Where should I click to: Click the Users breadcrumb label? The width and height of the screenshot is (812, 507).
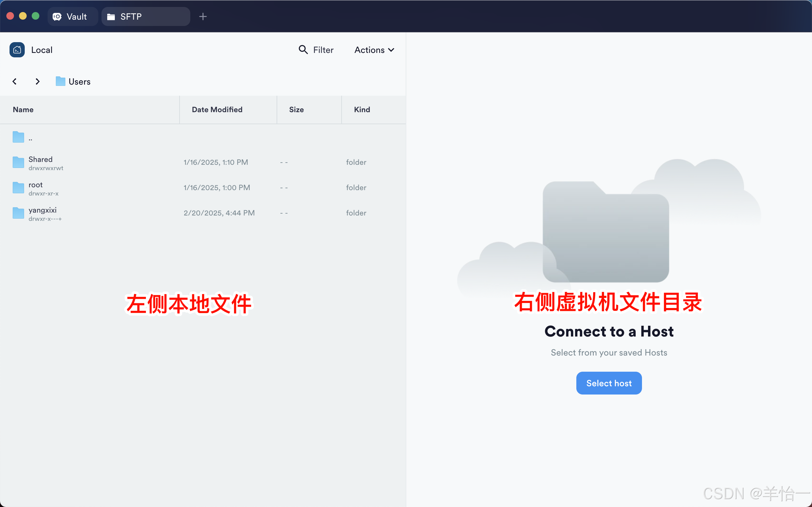coord(80,81)
